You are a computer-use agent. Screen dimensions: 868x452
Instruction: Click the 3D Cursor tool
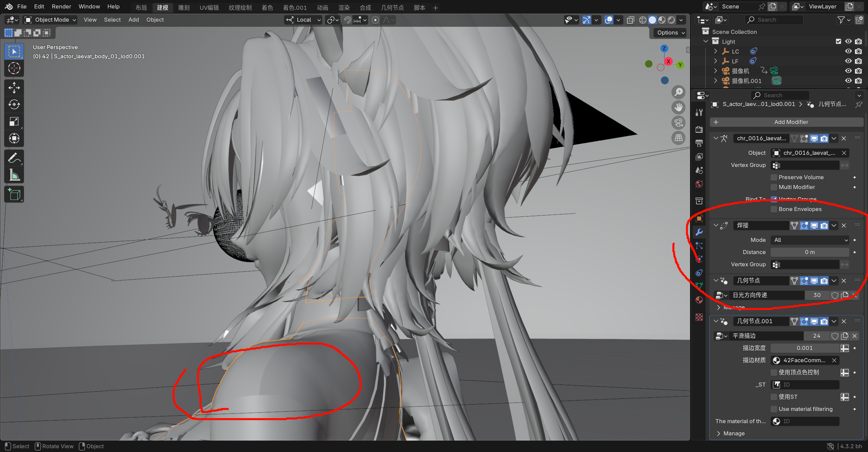click(14, 68)
